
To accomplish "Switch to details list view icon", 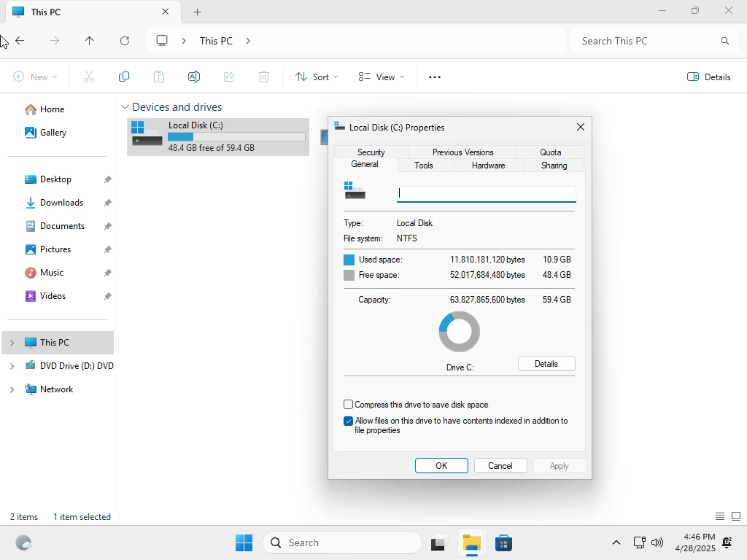I will (720, 516).
